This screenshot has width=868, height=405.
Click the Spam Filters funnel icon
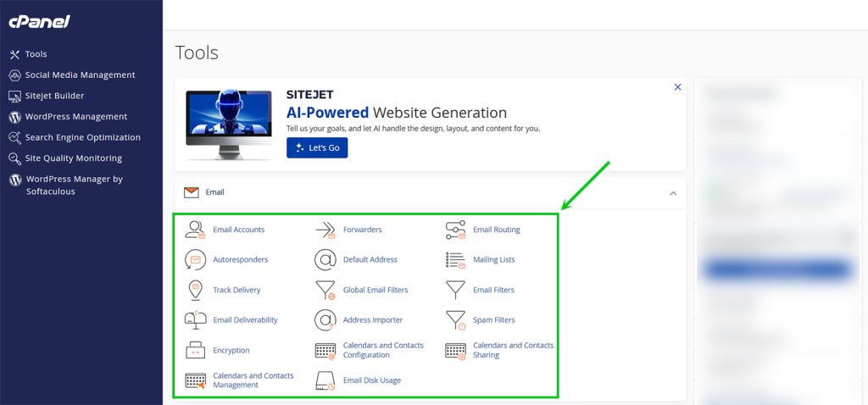pos(455,319)
